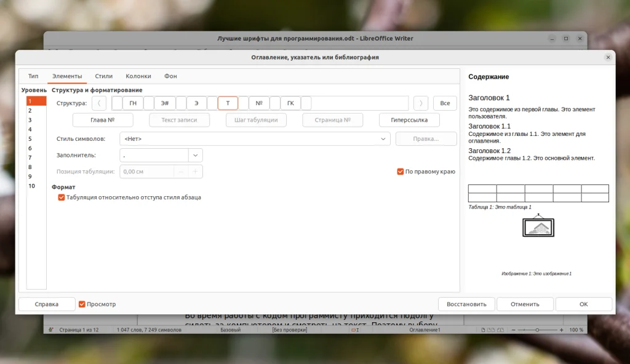Viewport: 630px width, 364px height.
Task: Switch to book view in status bar
Action: pos(500,330)
